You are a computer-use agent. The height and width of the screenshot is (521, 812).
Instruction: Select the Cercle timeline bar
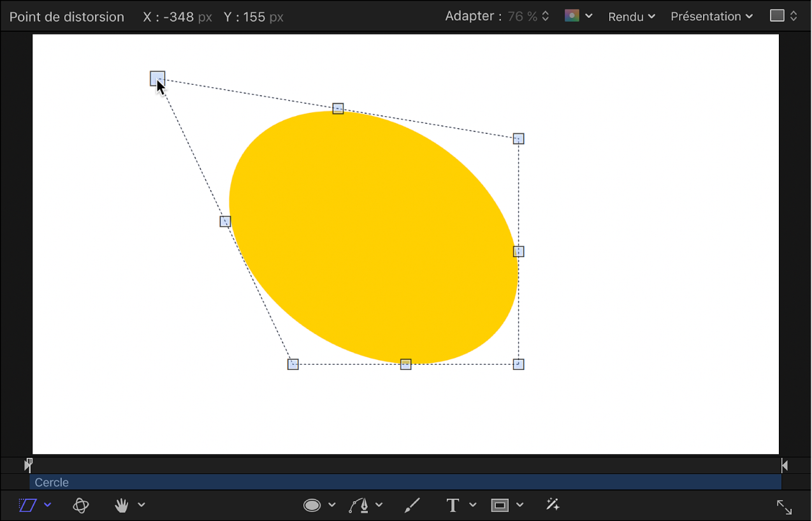tap(405, 482)
